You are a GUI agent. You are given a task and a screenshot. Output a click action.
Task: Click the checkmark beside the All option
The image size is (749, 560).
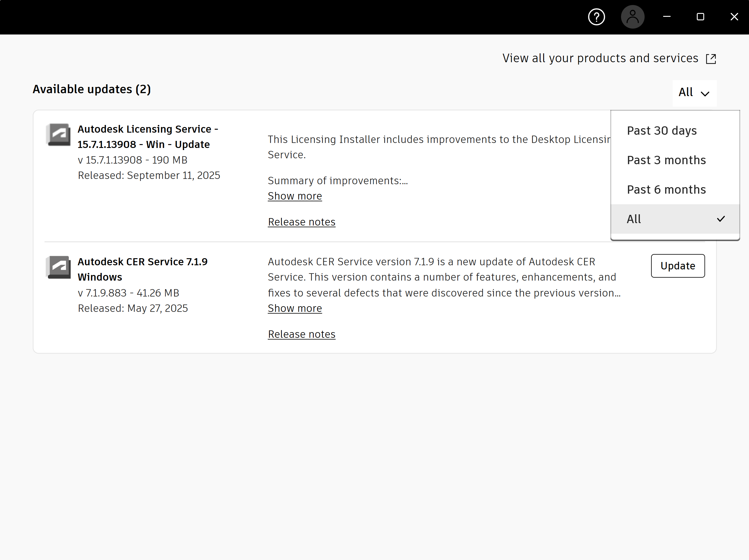(721, 219)
